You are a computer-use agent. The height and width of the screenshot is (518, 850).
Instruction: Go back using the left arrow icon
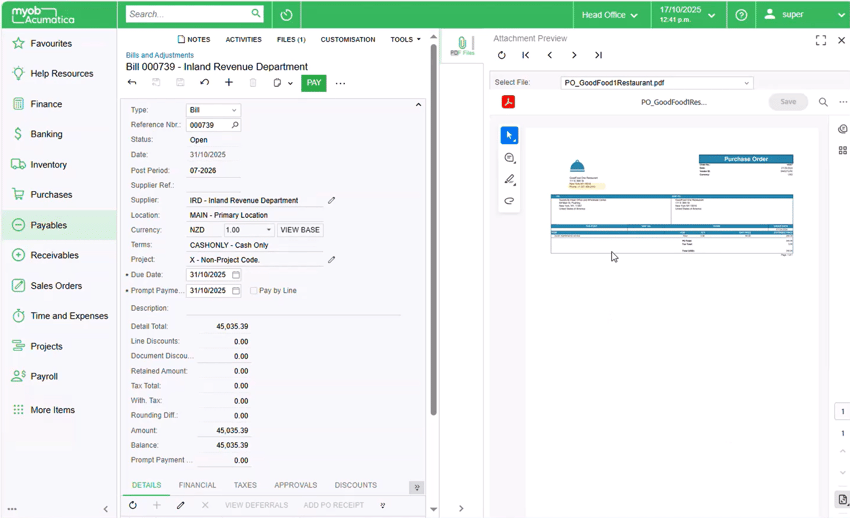click(x=132, y=83)
